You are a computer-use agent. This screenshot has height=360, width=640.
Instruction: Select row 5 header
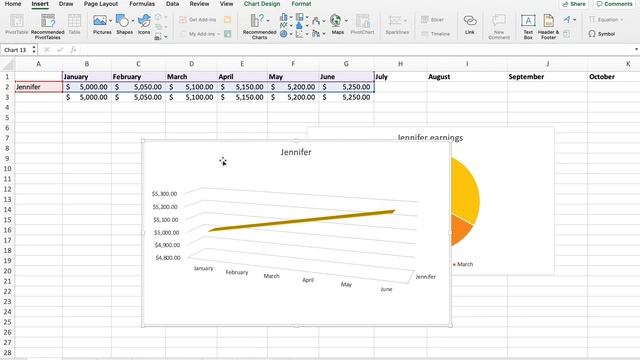(x=7, y=118)
